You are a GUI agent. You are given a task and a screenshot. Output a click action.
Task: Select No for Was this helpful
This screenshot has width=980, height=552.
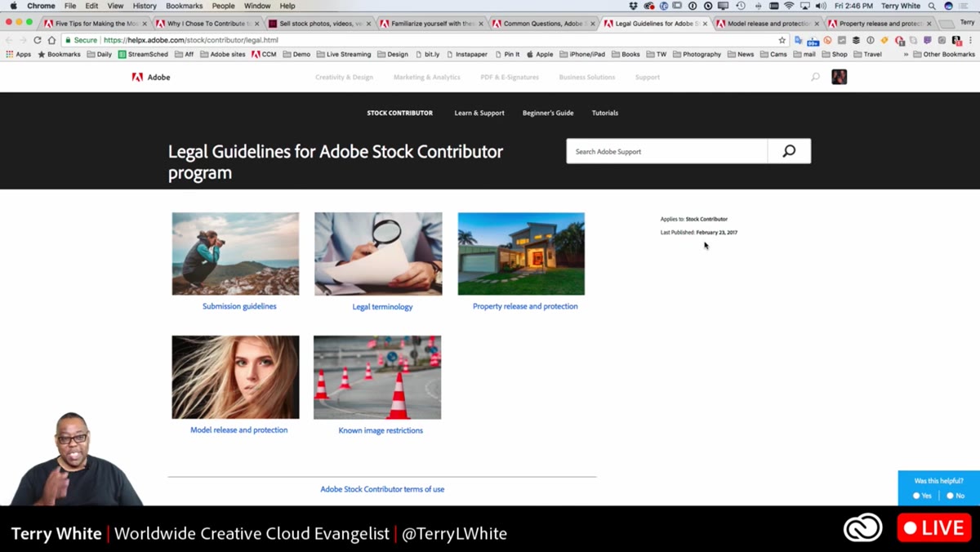click(955, 496)
